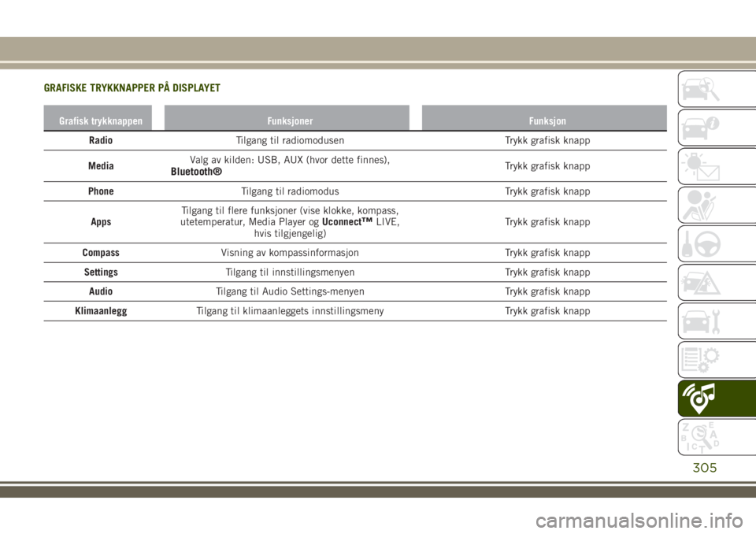Select the Klimaanlegg row label
The width and height of the screenshot is (756, 534).
(101, 310)
